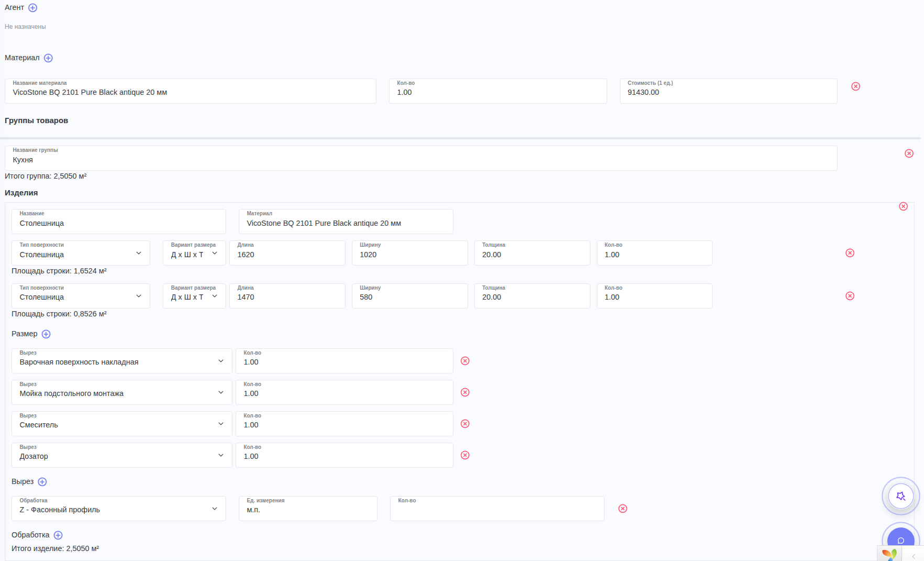The image size is (924, 561).
Task: Delete the Кухня product group
Action: (909, 153)
